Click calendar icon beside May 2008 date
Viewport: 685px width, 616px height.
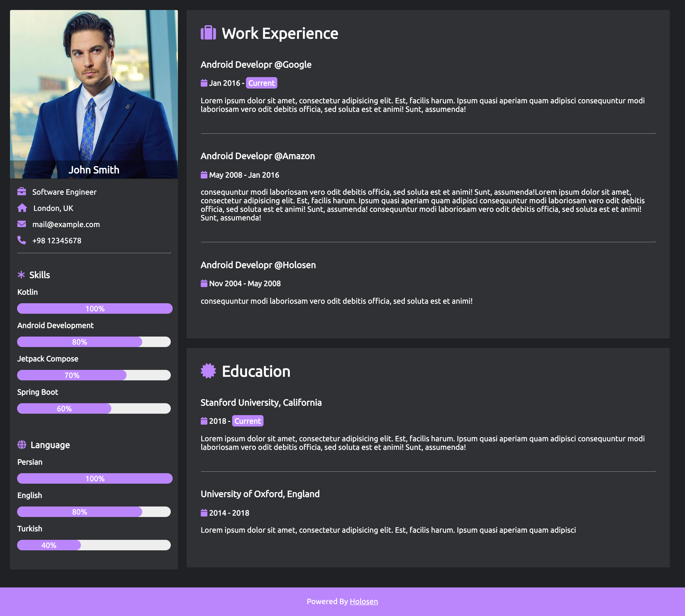pos(204,175)
